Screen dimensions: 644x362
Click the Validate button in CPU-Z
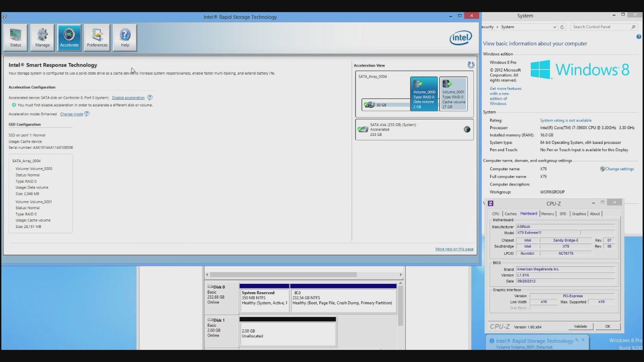tap(580, 326)
